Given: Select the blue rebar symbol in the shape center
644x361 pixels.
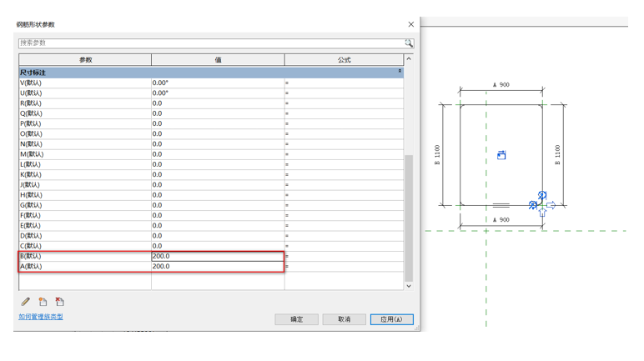Looking at the screenshot, I should (x=501, y=155).
